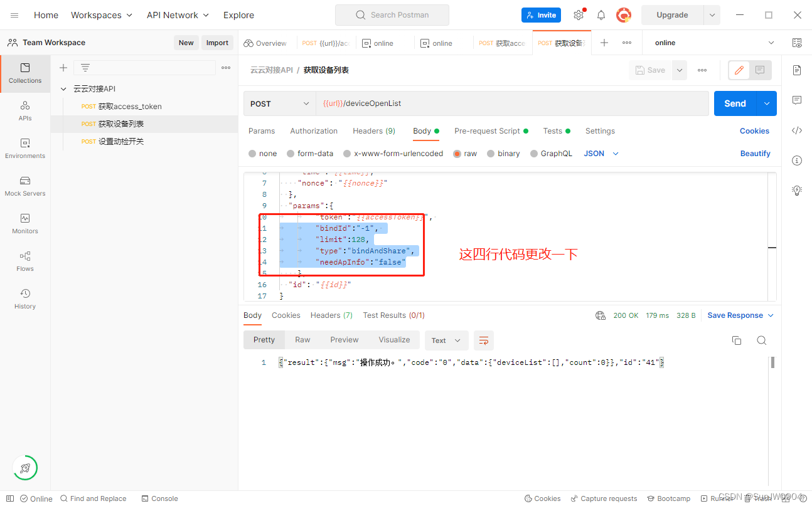Image resolution: width=812 pixels, height=506 pixels.
Task: Open the Workspaces dropdown
Action: coord(102,15)
